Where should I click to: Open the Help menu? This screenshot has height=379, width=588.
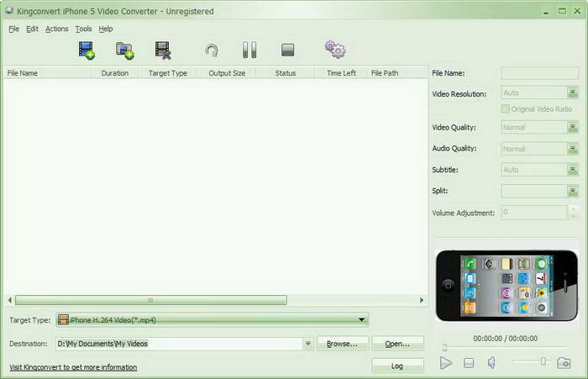[x=106, y=29]
